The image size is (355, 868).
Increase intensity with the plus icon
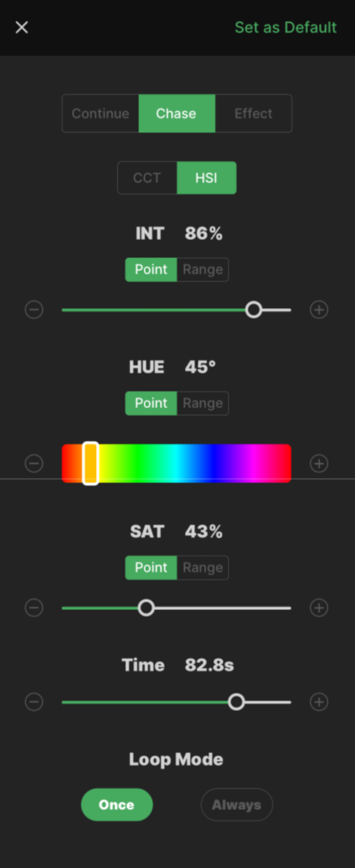pos(319,310)
